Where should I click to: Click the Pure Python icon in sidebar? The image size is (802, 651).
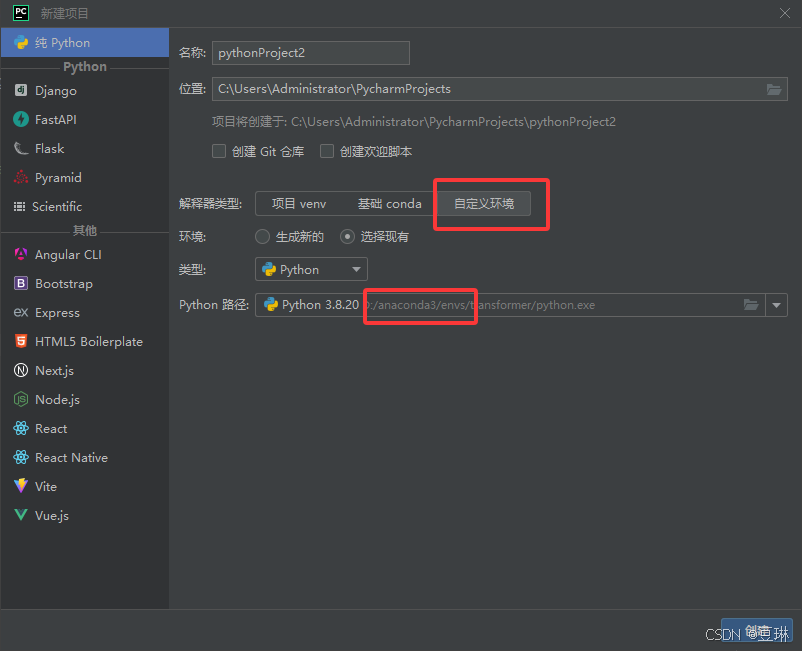[x=21, y=42]
